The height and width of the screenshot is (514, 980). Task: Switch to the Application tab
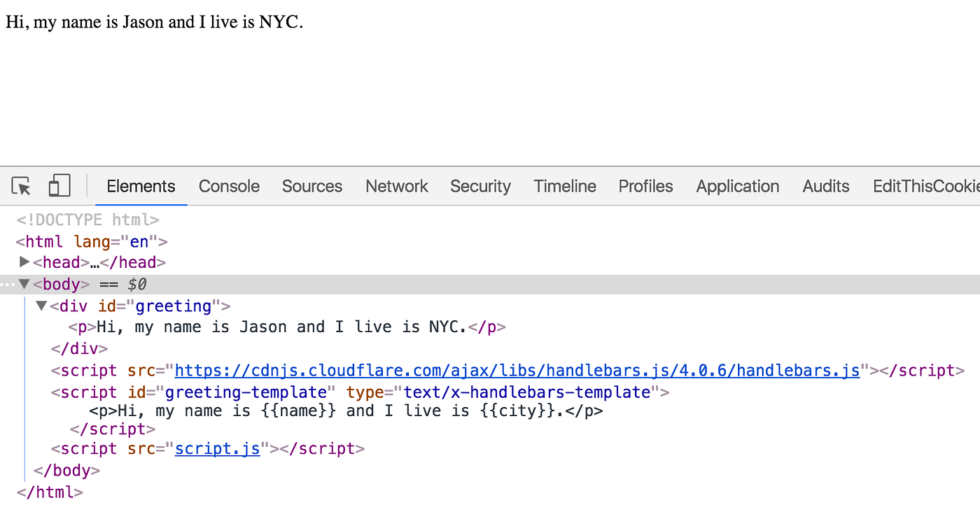pos(737,186)
